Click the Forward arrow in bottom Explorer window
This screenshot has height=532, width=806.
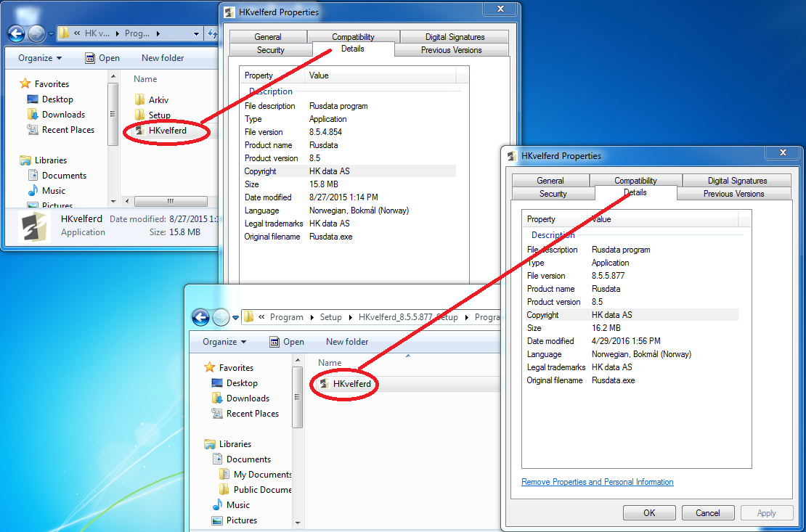pos(221,317)
